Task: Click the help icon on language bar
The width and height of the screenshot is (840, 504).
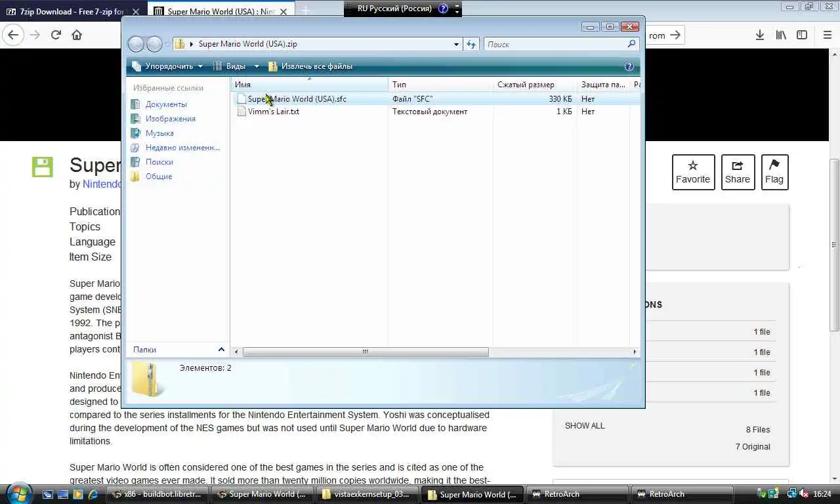Action: pos(443,9)
